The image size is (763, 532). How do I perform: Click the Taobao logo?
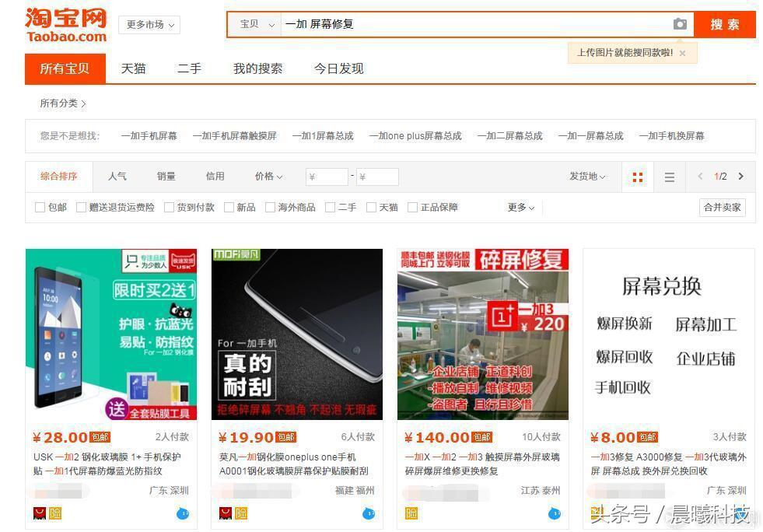click(65, 24)
